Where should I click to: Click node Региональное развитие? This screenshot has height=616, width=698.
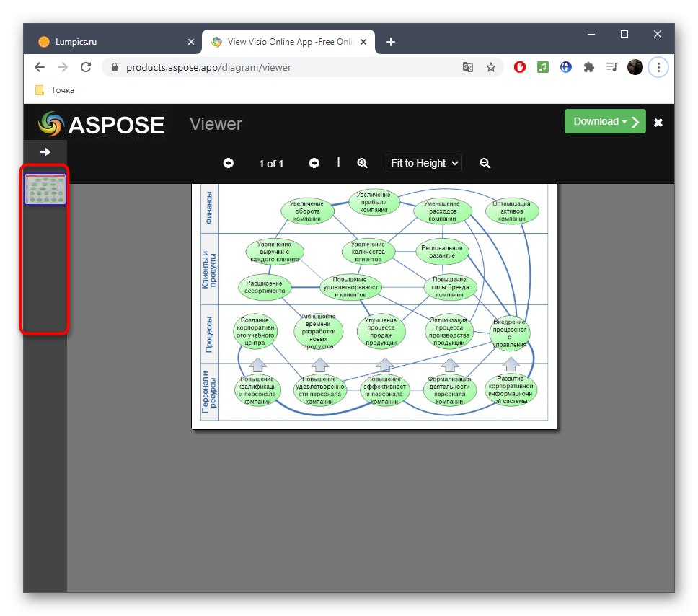tap(442, 252)
